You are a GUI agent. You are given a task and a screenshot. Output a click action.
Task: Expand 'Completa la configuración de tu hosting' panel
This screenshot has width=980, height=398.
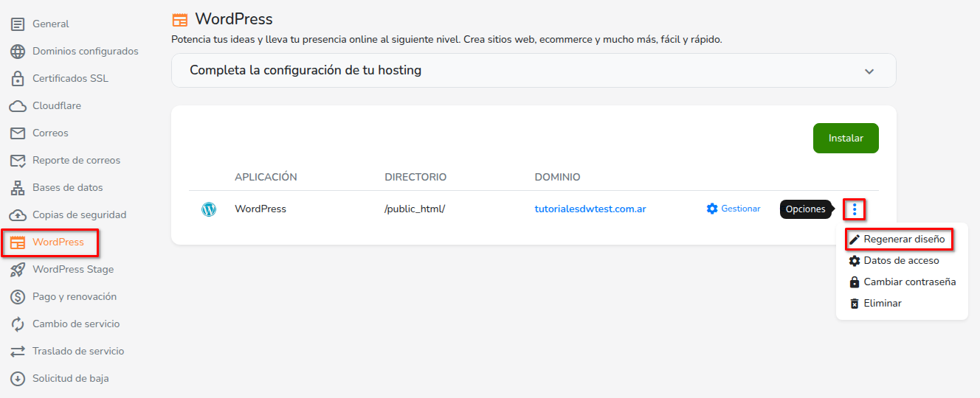coord(534,71)
